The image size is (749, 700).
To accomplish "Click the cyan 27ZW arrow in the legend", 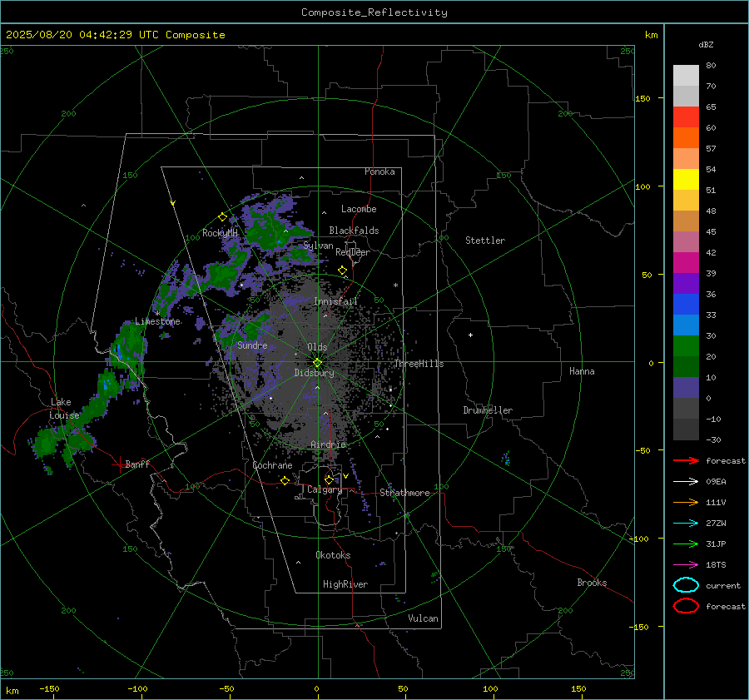I will pos(686,524).
